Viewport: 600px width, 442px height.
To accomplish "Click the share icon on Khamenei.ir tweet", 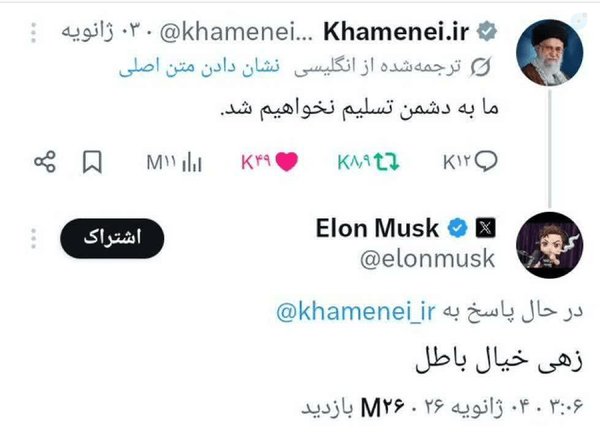I will (45, 161).
